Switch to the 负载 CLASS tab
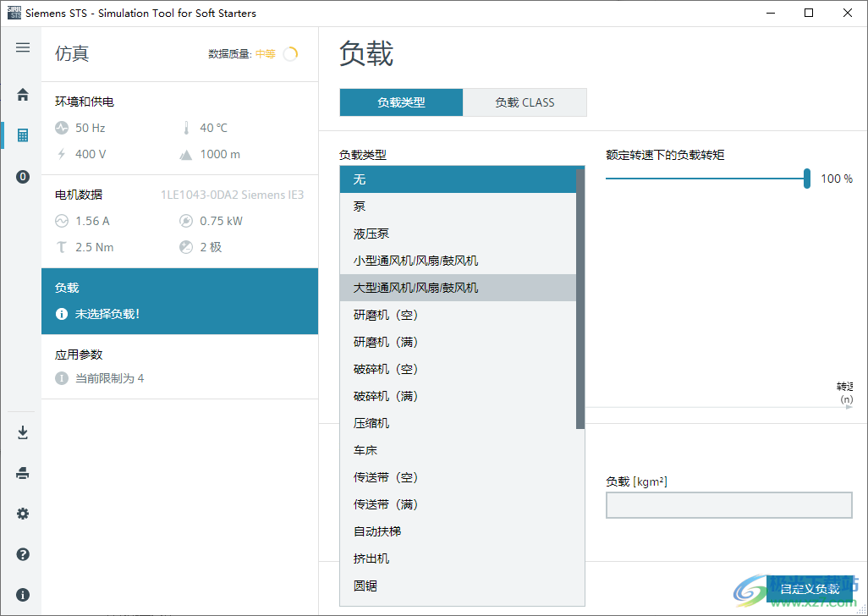 click(525, 102)
